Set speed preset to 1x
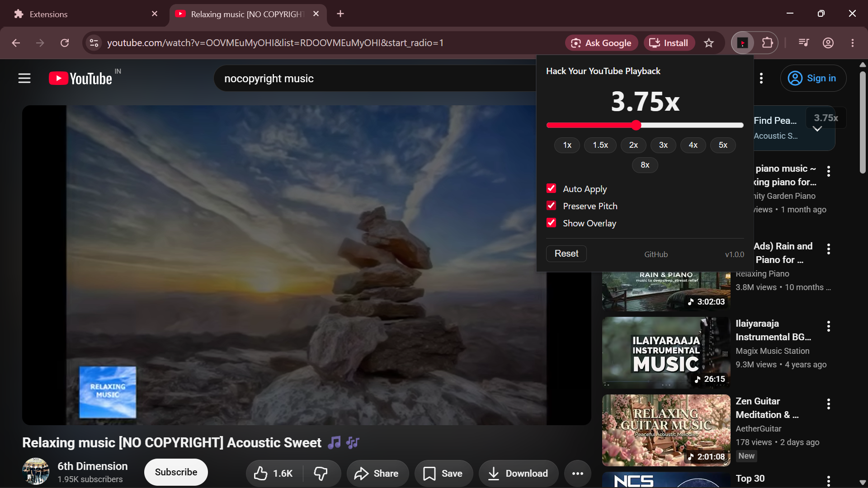Viewport: 868px width, 488px height. [x=567, y=145]
